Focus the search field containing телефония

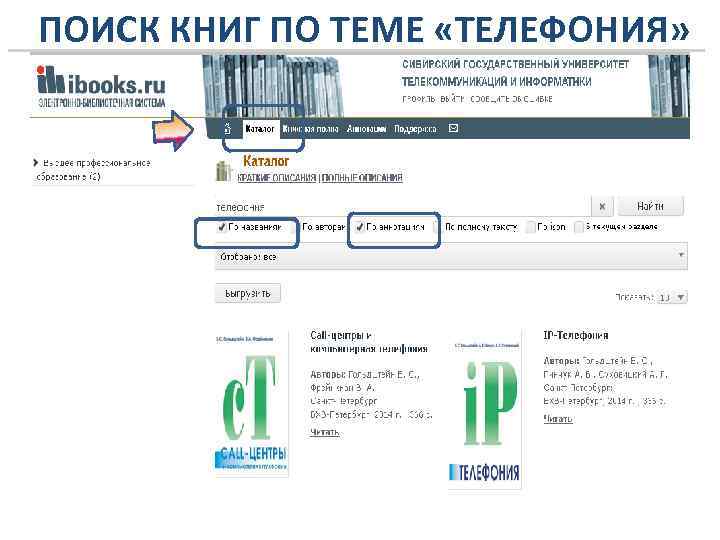coord(402,207)
